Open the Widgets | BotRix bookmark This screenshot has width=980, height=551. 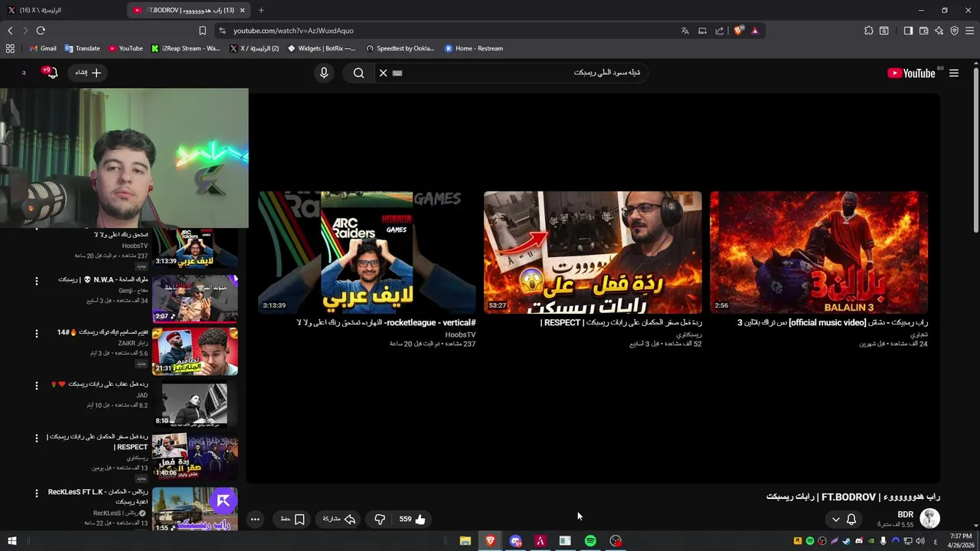click(322, 48)
